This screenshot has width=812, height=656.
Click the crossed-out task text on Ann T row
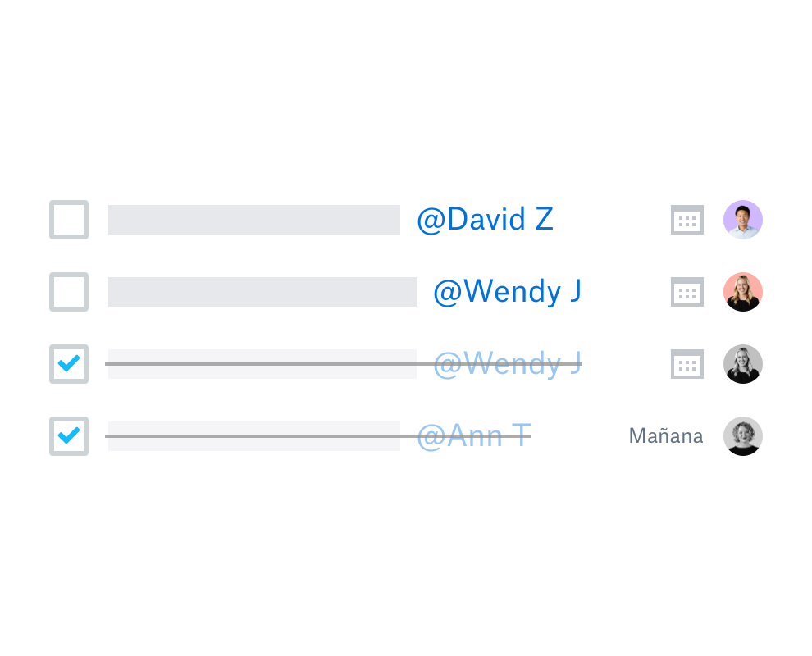pyautogui.click(x=253, y=436)
